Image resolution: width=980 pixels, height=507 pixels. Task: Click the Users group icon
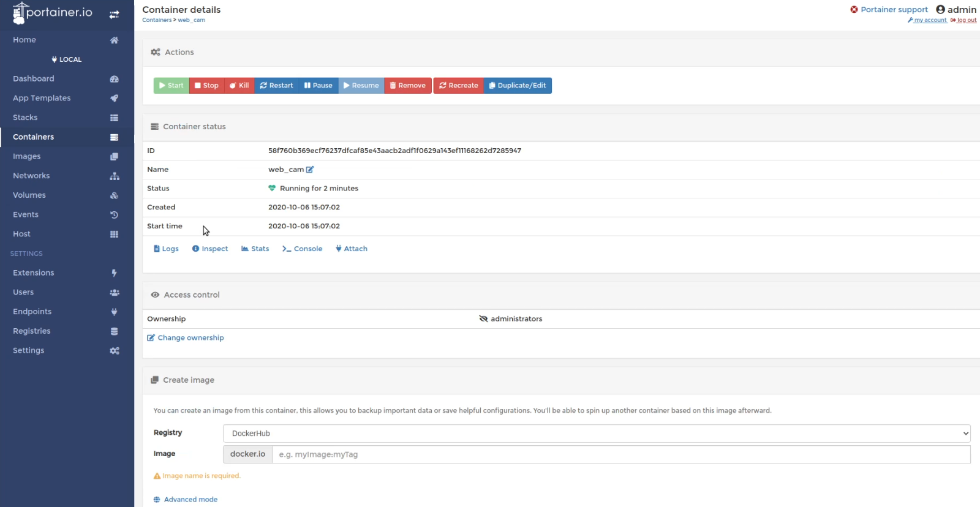coord(114,292)
